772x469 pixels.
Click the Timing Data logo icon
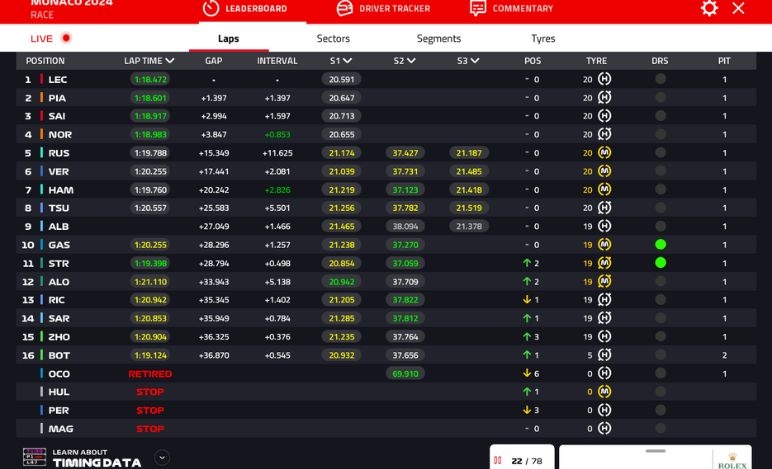coord(34,458)
